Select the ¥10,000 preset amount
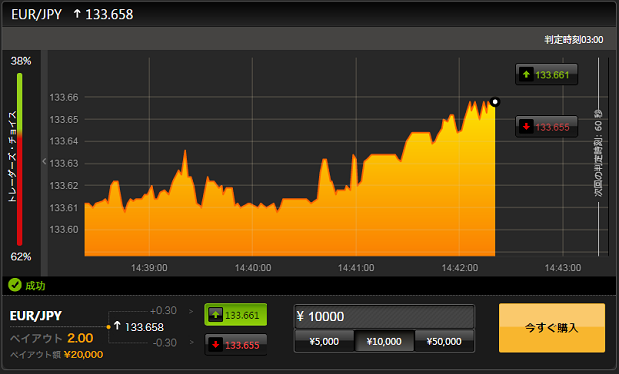Screen dimensions: 619x374 coord(384,341)
